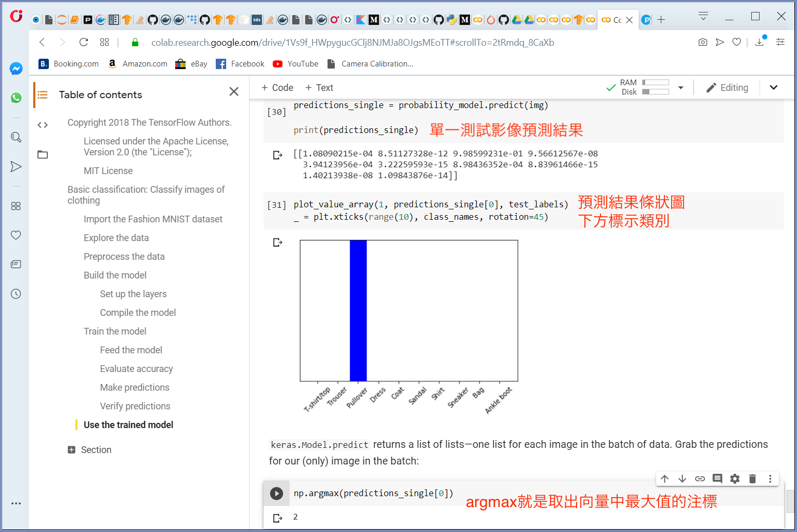This screenshot has height=532, width=797.
Task: Run the np.argmax code cell
Action: point(277,494)
